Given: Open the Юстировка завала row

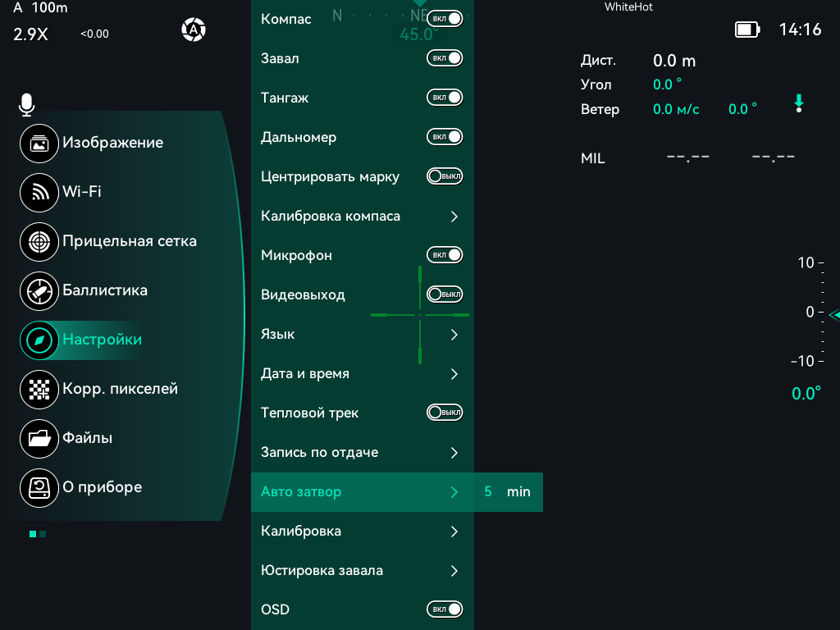Looking at the screenshot, I should (363, 571).
